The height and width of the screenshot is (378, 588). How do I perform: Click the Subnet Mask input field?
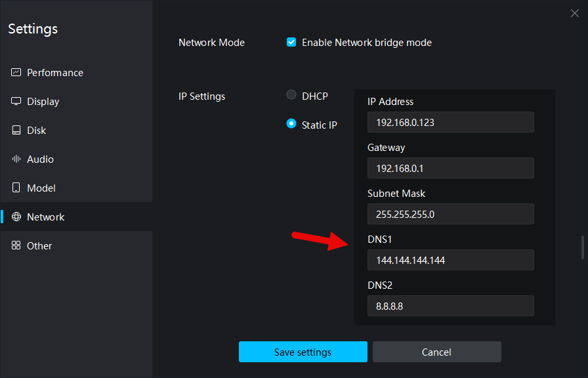(450, 214)
